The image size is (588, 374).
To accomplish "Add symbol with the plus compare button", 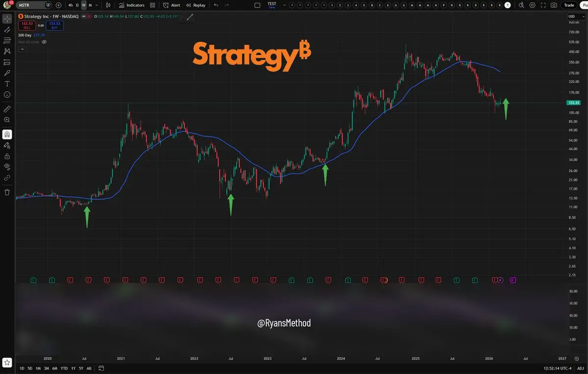I will [x=59, y=5].
